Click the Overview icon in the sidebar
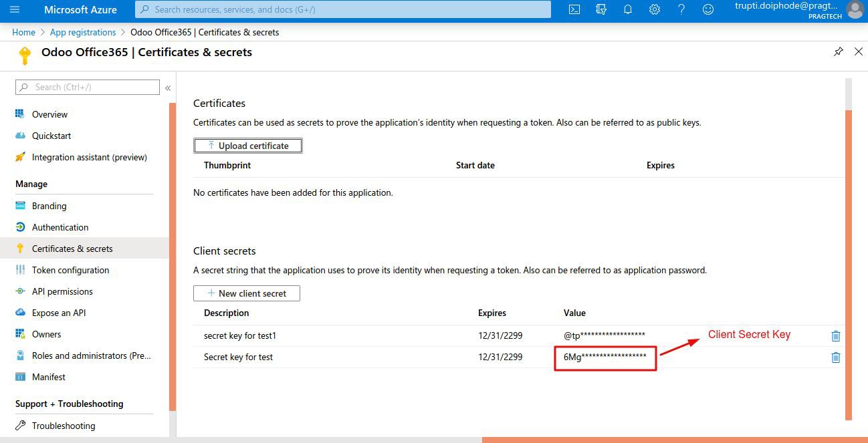This screenshot has width=868, height=443. (20, 114)
